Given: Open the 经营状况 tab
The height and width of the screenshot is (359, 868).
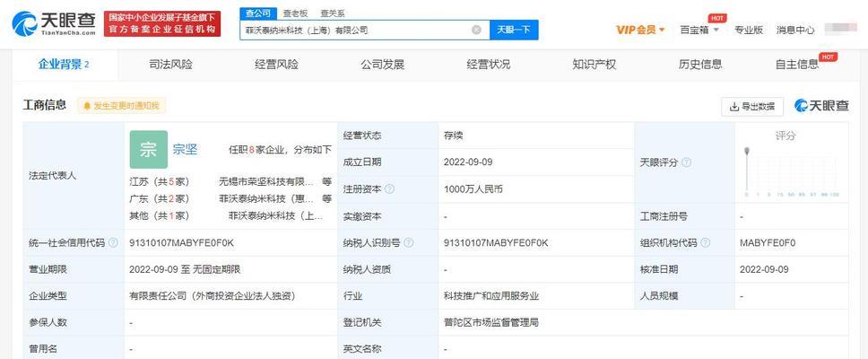Looking at the screenshot, I should (488, 65).
